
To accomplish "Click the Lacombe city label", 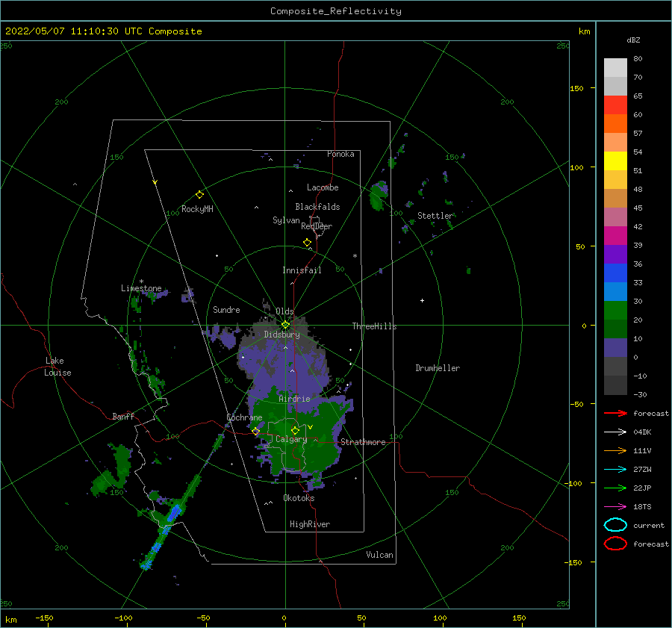I will tap(323, 187).
